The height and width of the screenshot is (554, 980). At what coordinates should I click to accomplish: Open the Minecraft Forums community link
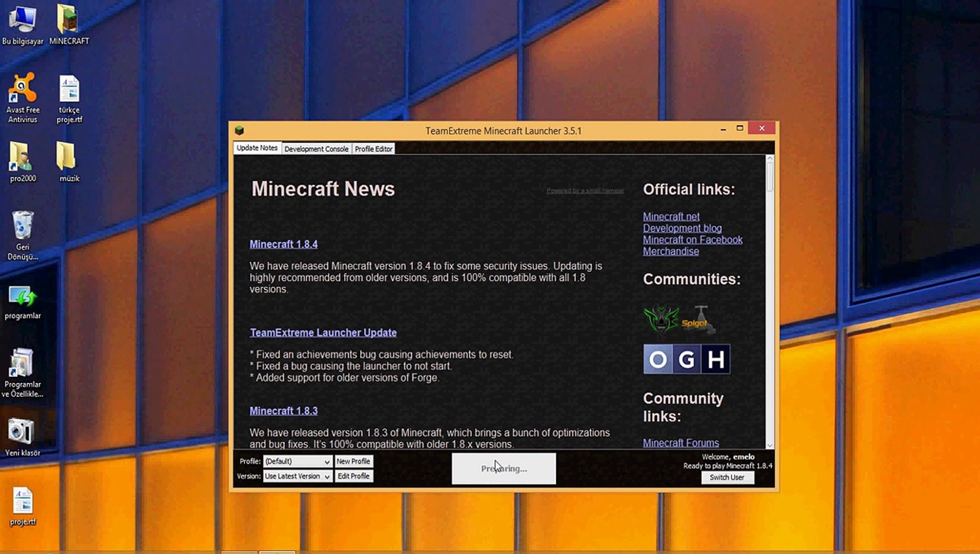pyautogui.click(x=681, y=443)
